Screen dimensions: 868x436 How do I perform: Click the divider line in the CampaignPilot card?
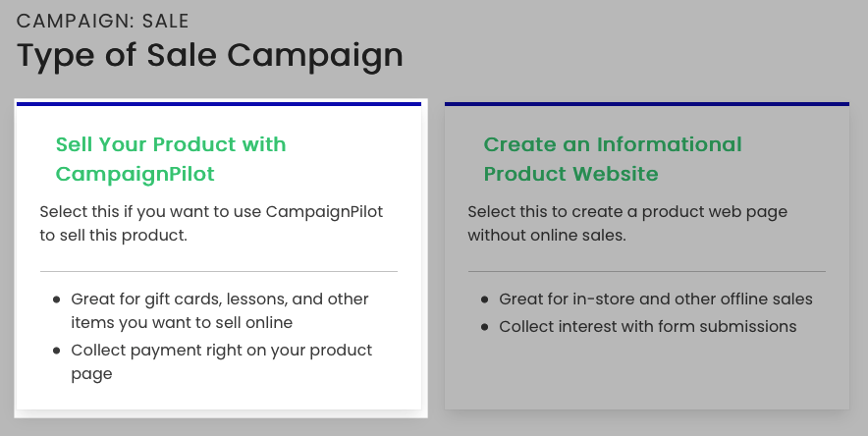click(x=219, y=271)
